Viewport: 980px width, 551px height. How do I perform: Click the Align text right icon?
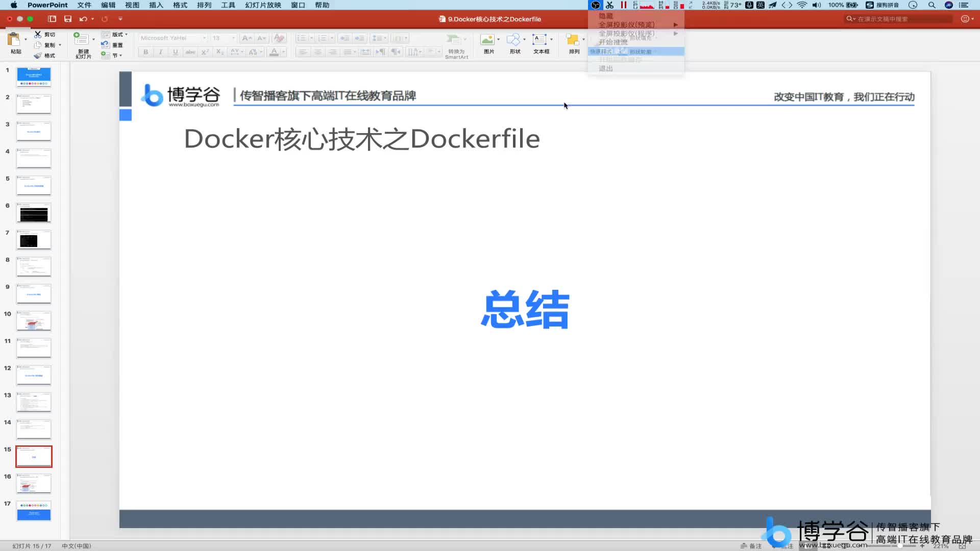333,52
